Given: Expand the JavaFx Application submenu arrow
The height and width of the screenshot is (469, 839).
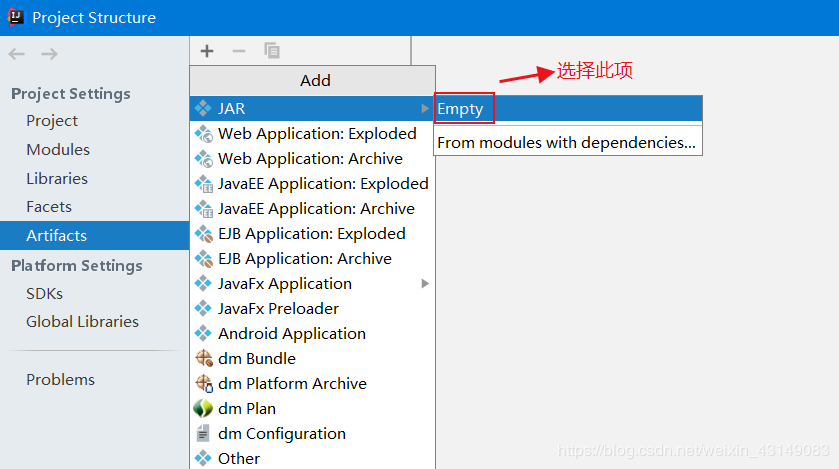Looking at the screenshot, I should (x=425, y=283).
